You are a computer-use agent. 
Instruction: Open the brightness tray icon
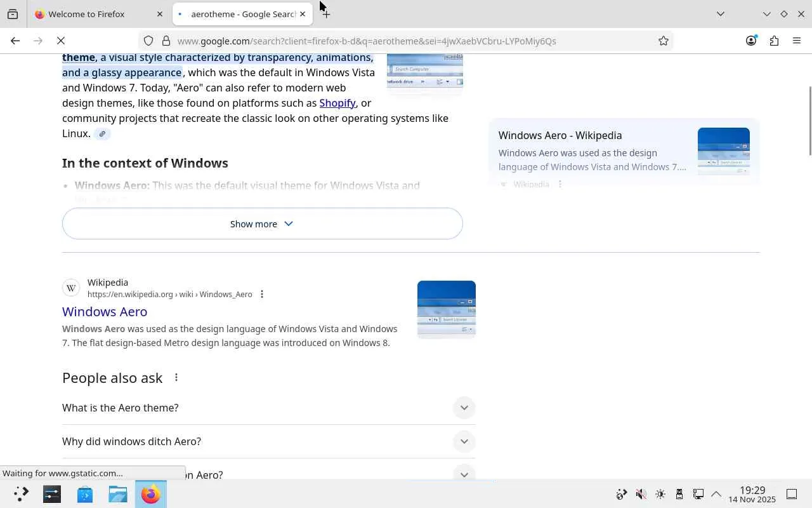(660, 494)
